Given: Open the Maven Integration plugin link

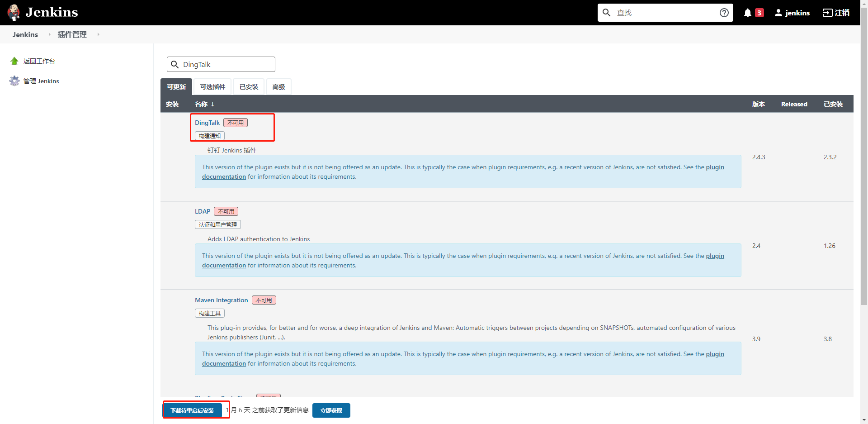Looking at the screenshot, I should point(221,300).
